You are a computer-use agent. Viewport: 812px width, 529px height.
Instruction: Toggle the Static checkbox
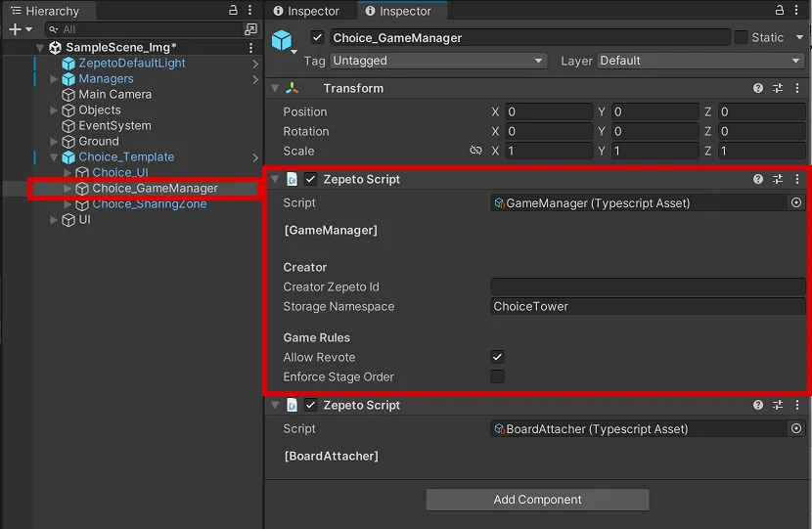(741, 37)
